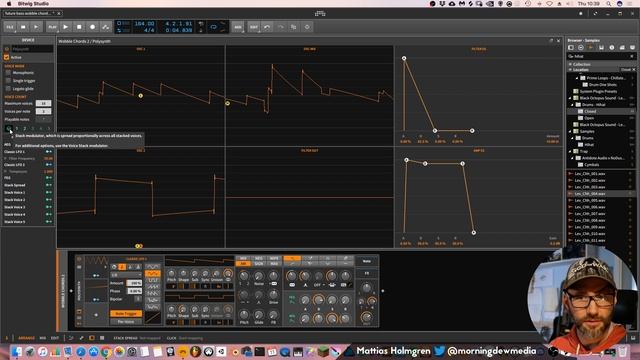Open Spotlight search in the macOS menu bar

tap(609, 4)
